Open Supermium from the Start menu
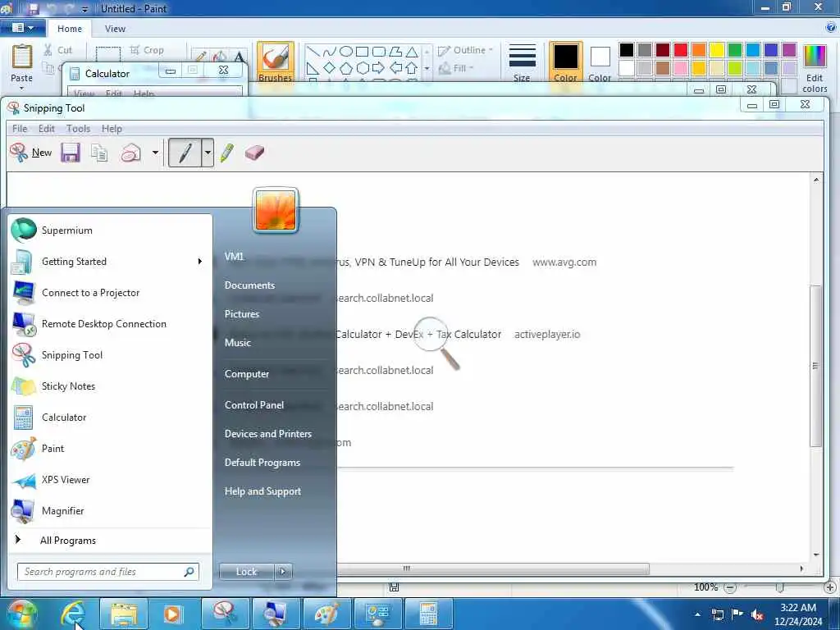840x630 pixels. 111,231
